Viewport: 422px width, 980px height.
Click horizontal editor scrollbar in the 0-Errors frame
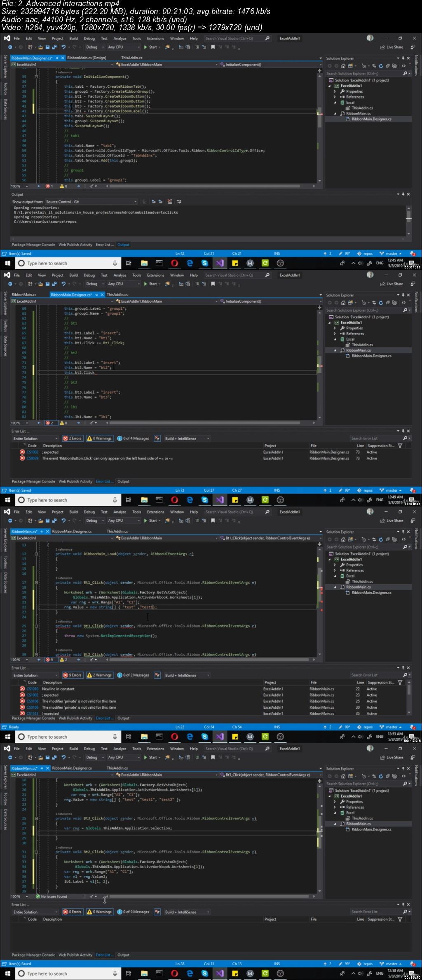pos(208,896)
